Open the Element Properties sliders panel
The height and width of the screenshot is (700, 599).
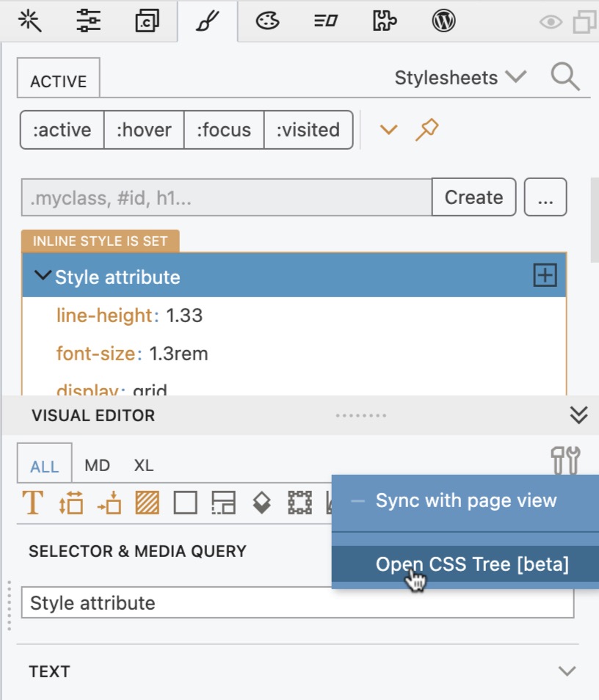point(88,21)
